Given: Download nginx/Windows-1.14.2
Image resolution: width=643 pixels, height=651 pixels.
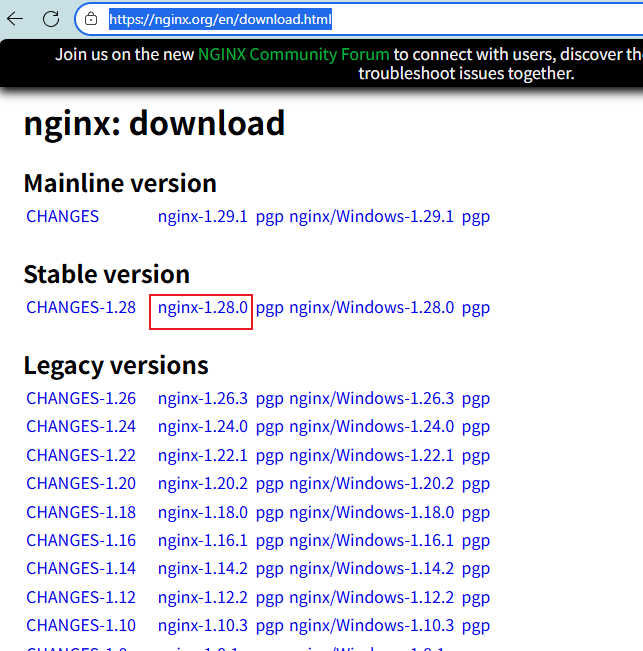Looking at the screenshot, I should 372,568.
